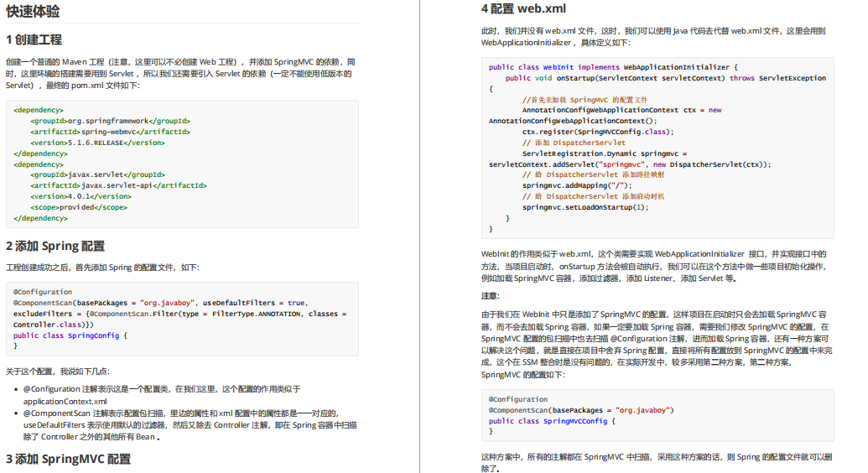Click the heading "1 创建工程"

click(x=34, y=40)
